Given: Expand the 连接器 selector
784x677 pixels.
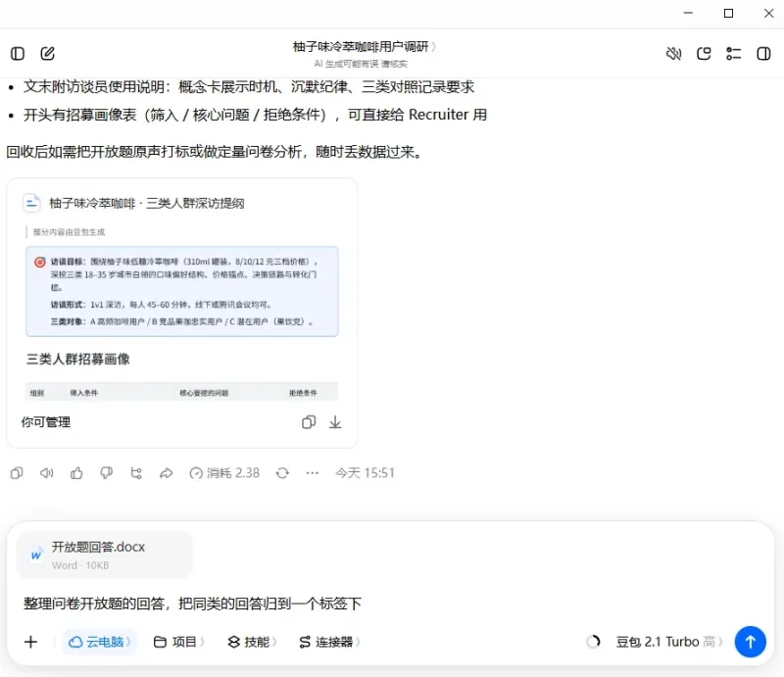Looking at the screenshot, I should (329, 642).
